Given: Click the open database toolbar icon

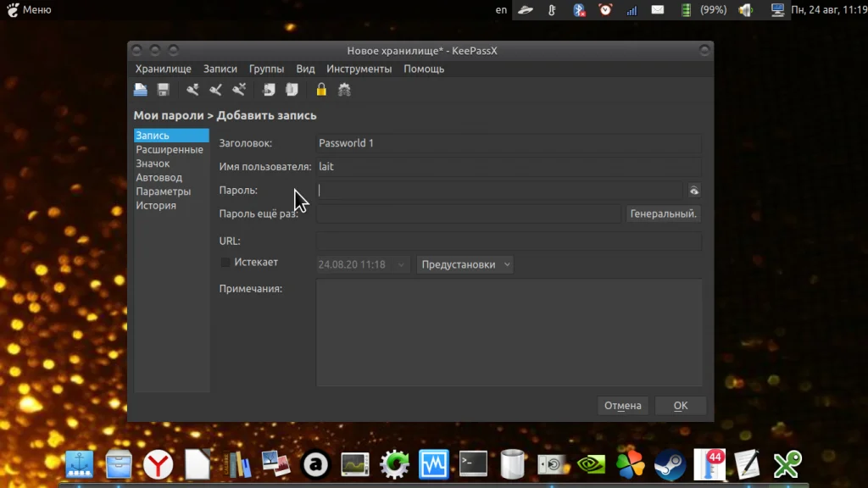Looking at the screenshot, I should 141,90.
